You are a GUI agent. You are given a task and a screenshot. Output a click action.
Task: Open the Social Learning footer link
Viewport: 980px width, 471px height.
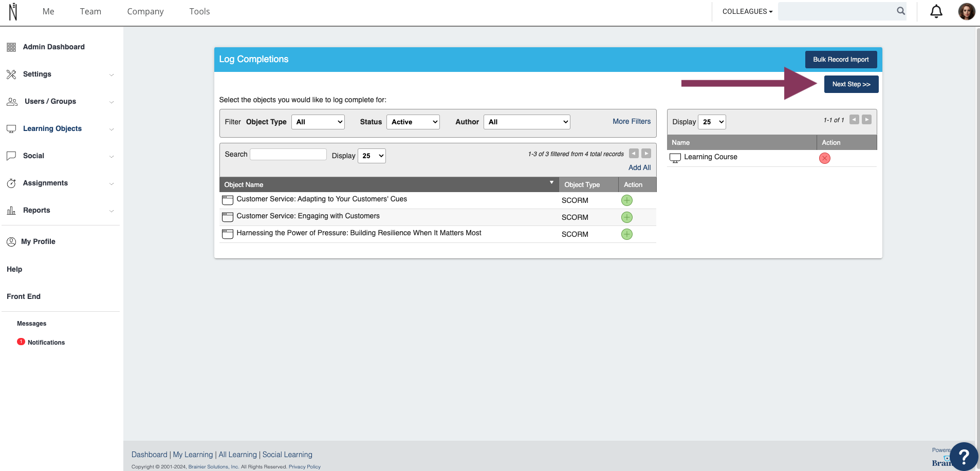pos(287,455)
